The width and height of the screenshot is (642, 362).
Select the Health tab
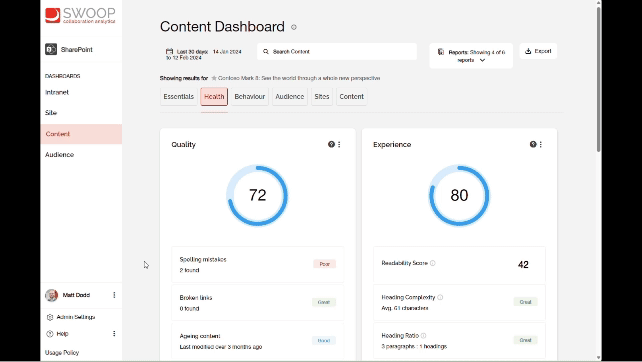[214, 97]
